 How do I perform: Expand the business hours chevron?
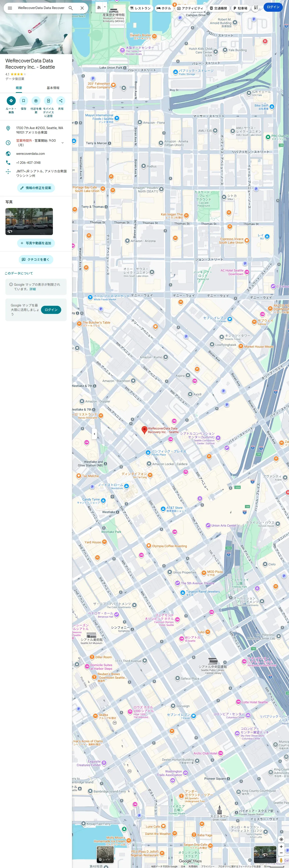pos(63,143)
